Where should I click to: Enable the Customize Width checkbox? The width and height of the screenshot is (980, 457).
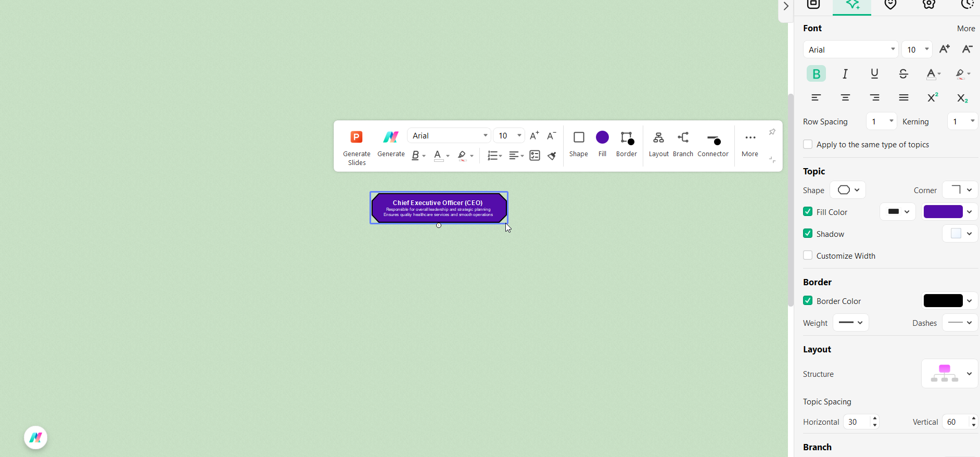[808, 255]
